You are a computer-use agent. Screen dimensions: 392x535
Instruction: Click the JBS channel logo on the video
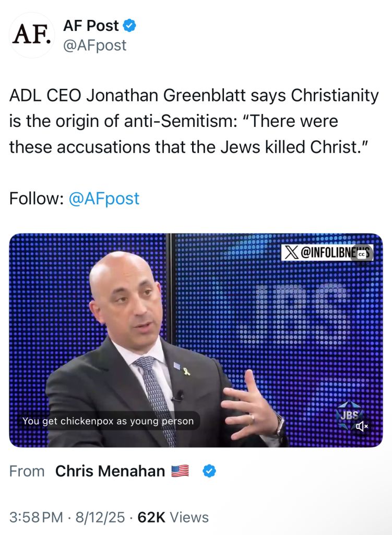[349, 415]
